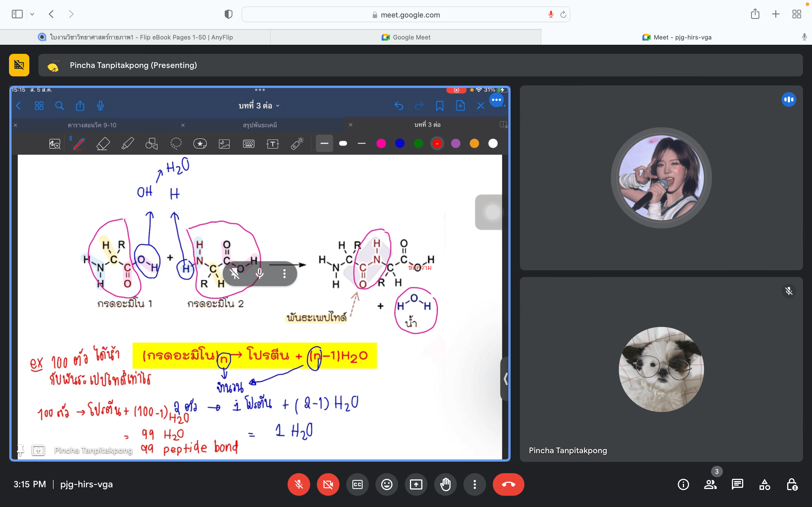
Task: Click Present now button
Action: (x=416, y=484)
